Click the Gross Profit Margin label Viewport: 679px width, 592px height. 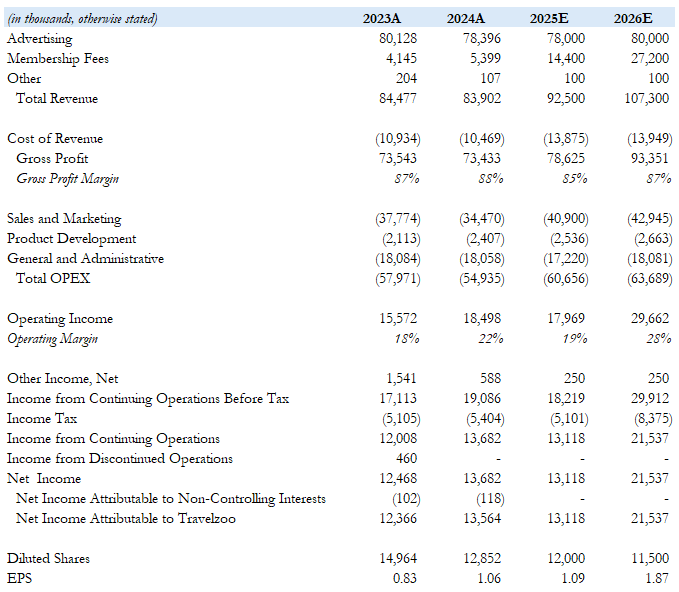tap(68, 178)
